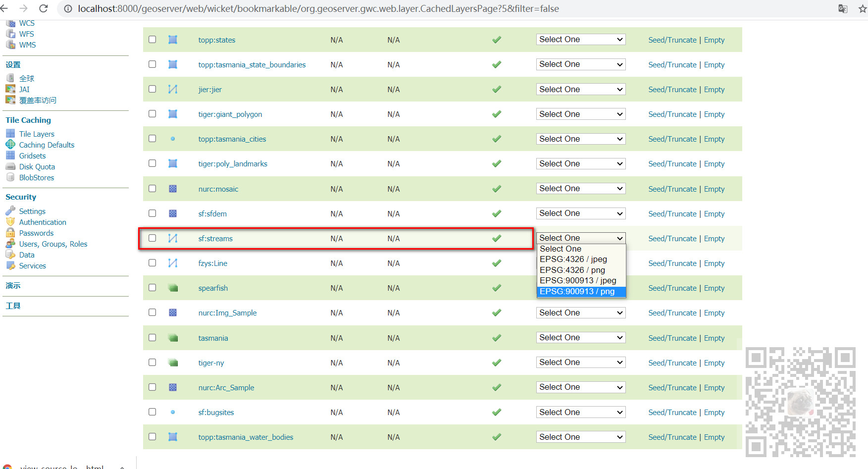
Task: Open the preview dropdown for jier:jier
Action: point(581,89)
